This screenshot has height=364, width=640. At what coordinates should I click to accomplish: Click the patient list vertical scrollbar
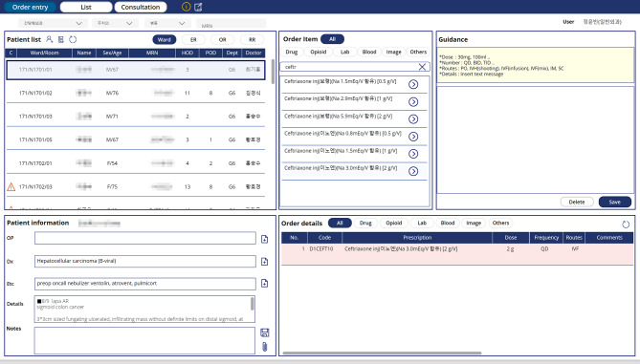tap(273, 73)
